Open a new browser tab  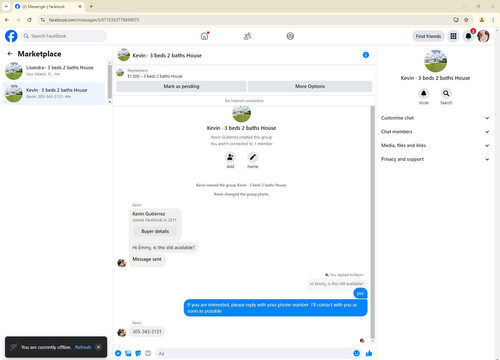(x=91, y=6)
